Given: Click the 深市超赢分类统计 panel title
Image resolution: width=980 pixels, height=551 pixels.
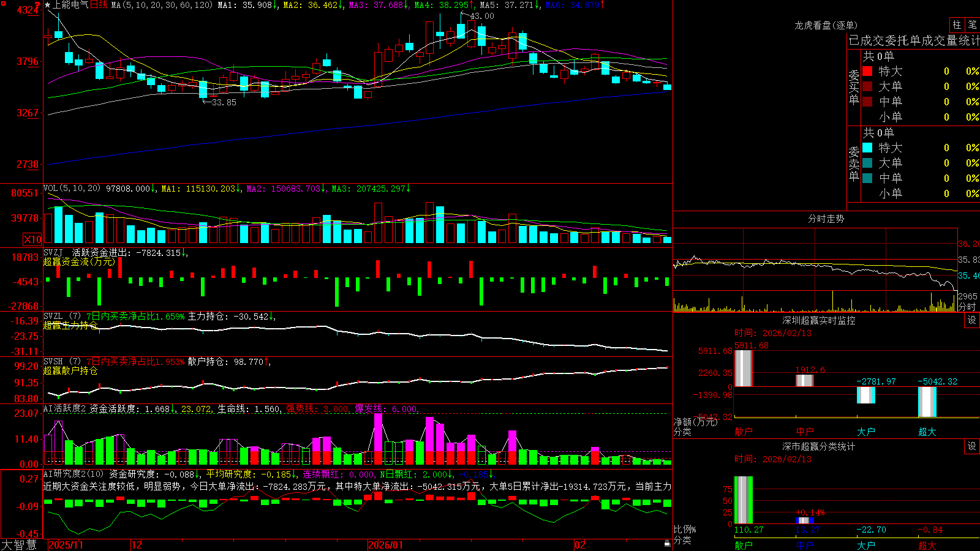Looking at the screenshot, I should [819, 446].
